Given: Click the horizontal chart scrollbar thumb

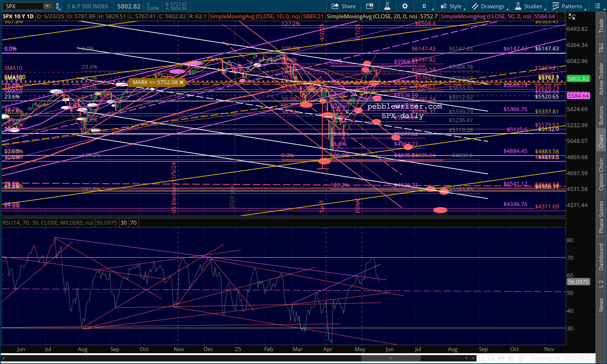Looking at the screenshot, I should (x=390, y=358).
